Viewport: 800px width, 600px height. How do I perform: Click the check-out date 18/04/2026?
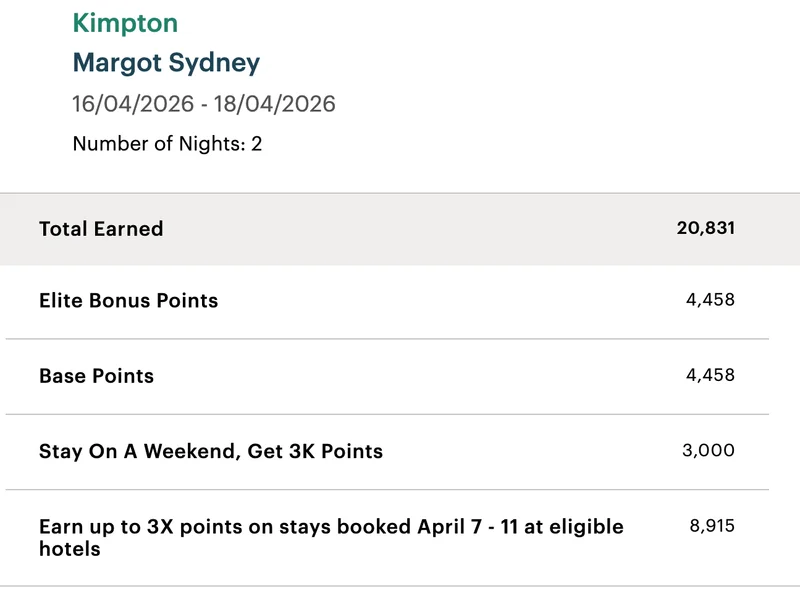[274, 104]
